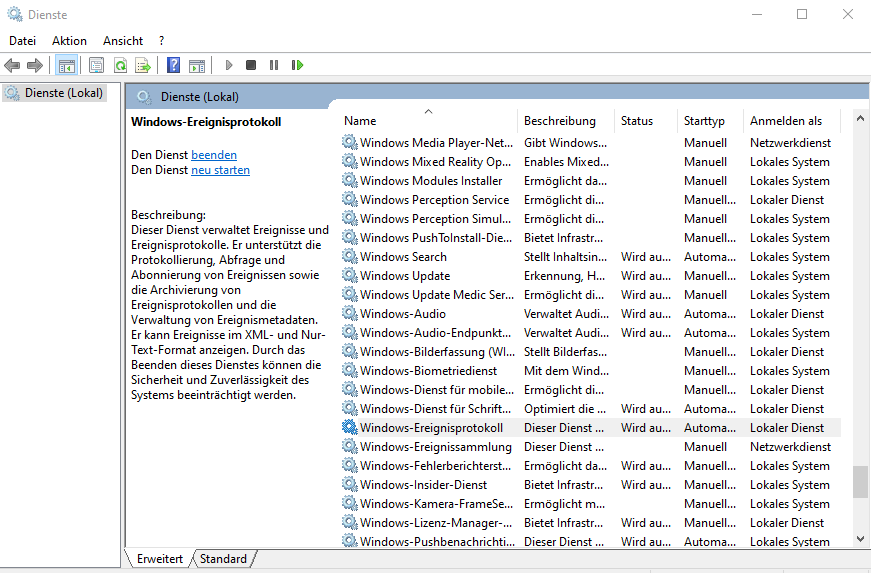The width and height of the screenshot is (871, 573).
Task: Toggle the show/hide console tree button
Action: [67, 65]
